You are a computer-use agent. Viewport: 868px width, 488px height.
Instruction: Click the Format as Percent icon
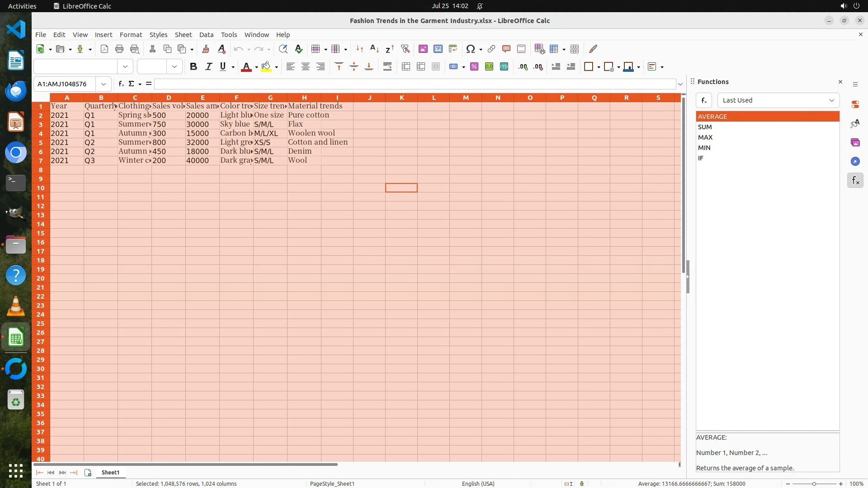click(474, 67)
